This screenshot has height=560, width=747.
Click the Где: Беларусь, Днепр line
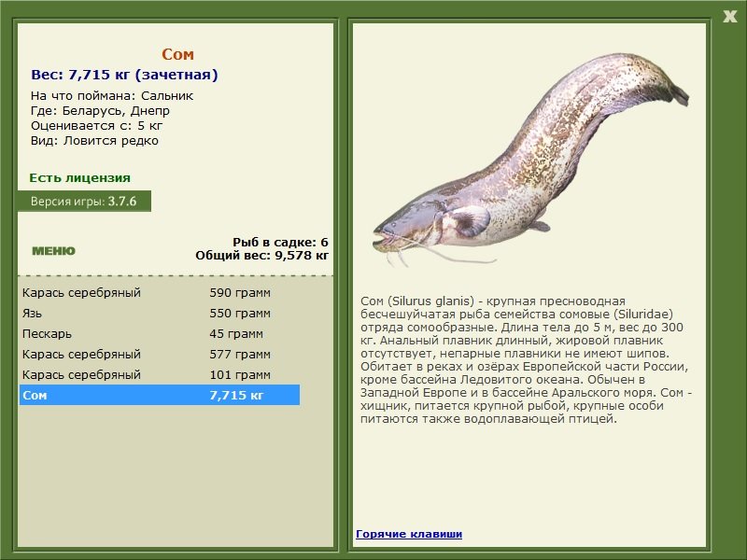tap(100, 111)
